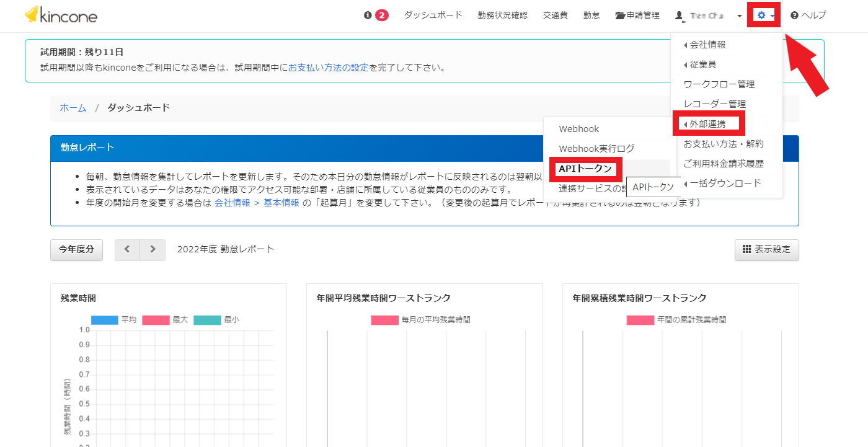868x447 pixels.
Task: Click the user profile icon
Action: [679, 15]
